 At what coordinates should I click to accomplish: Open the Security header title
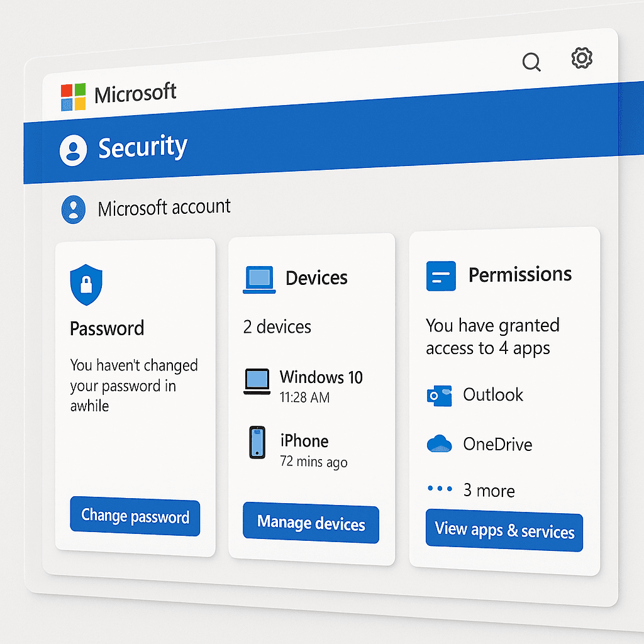[143, 147]
